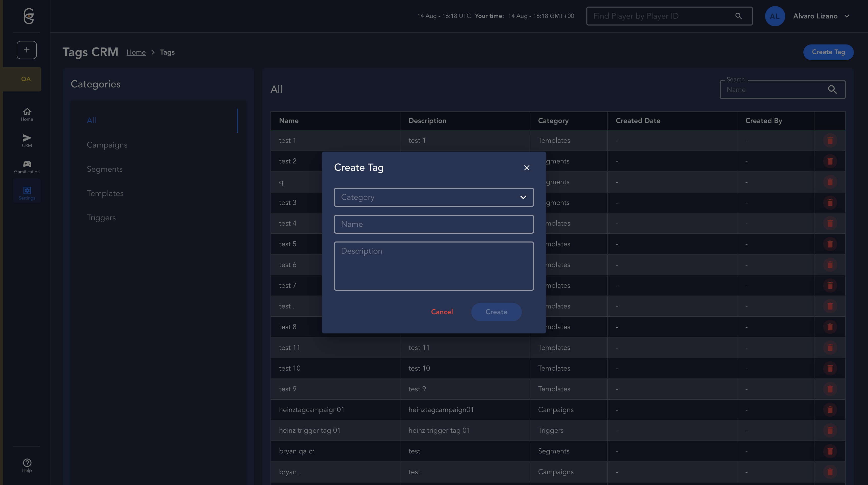Image resolution: width=868 pixels, height=485 pixels.
Task: Click the player ID search icon
Action: coord(738,16)
